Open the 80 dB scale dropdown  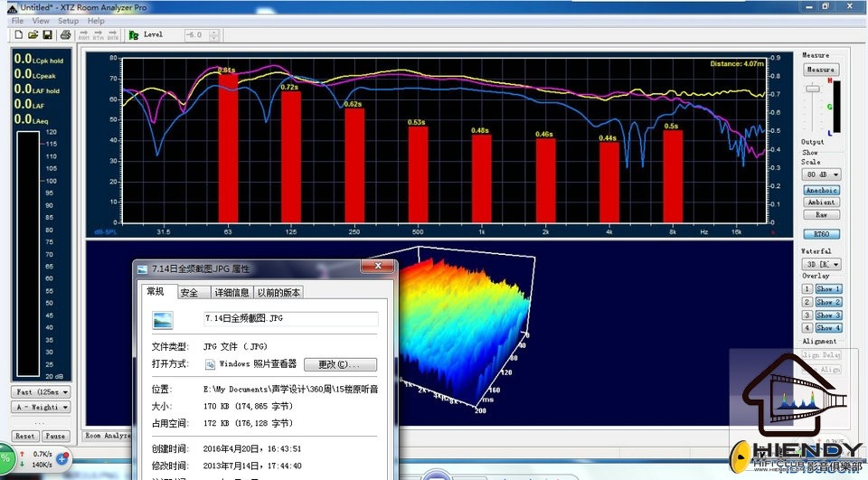tap(822, 174)
